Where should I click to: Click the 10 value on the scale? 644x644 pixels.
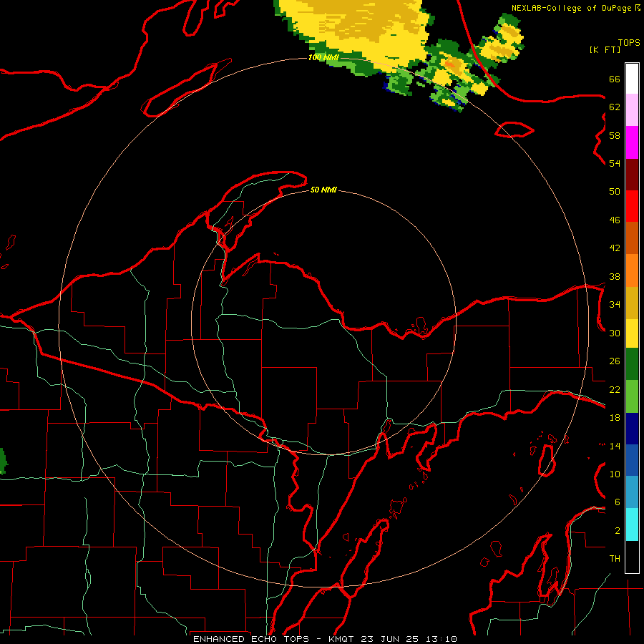(615, 474)
